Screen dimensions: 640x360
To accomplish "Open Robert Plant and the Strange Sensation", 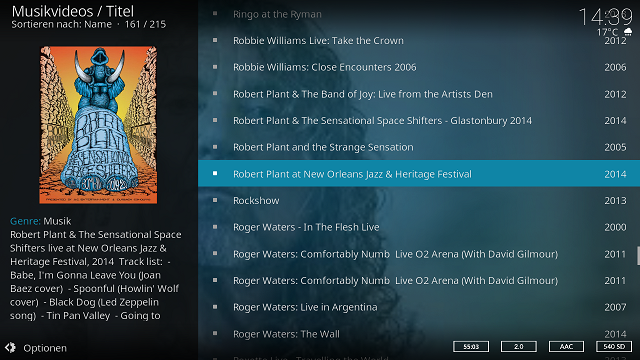I will pos(419,147).
